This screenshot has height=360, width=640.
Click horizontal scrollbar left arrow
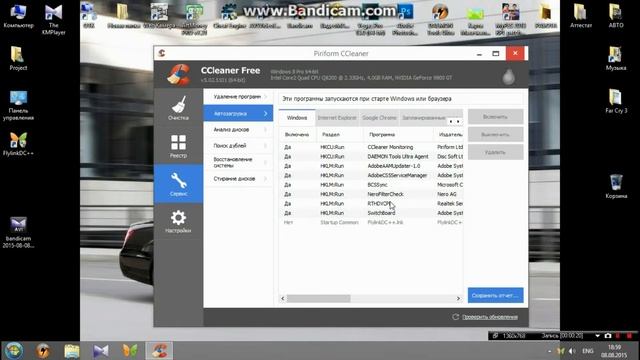283,298
